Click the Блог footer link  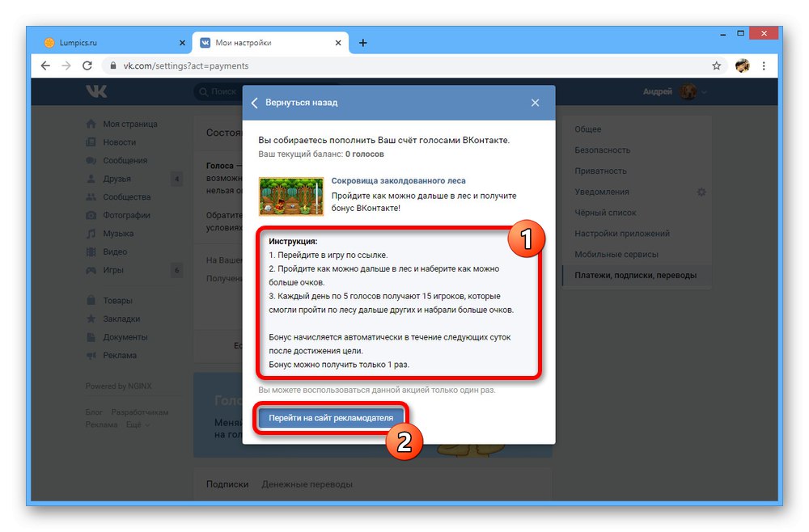coord(93,412)
